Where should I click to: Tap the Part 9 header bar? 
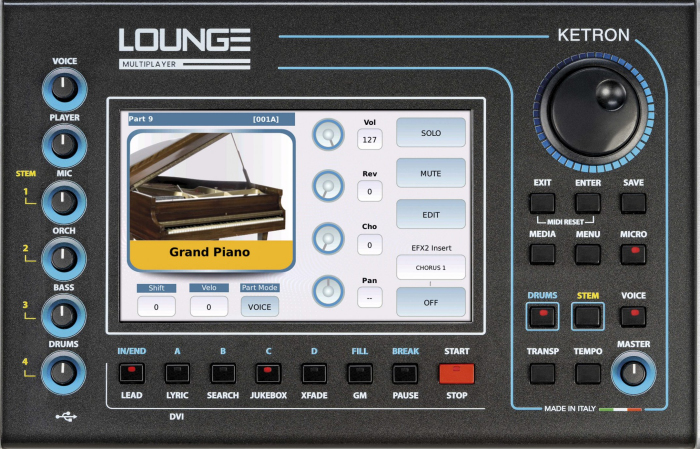click(211, 119)
